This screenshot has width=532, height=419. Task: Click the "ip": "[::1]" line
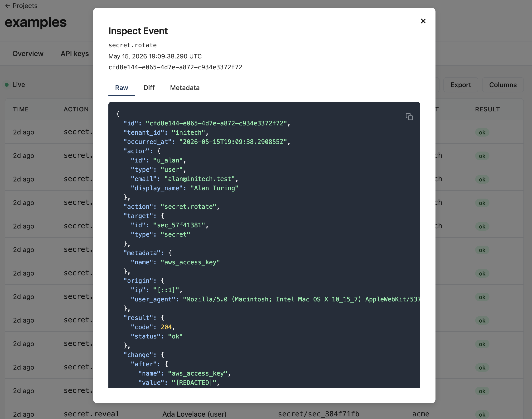pos(156,290)
